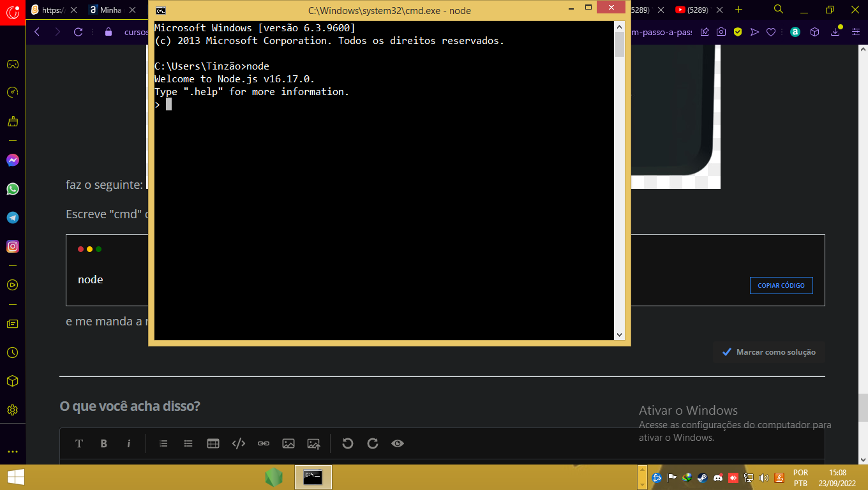The height and width of the screenshot is (490, 868).
Task: Click the cmd window system menu icon
Action: coord(161,10)
